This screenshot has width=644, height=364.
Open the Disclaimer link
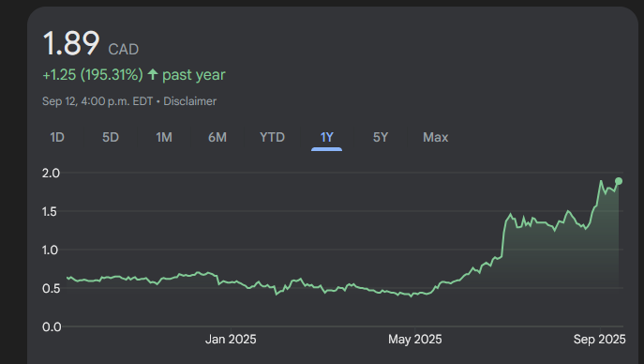[x=189, y=101]
